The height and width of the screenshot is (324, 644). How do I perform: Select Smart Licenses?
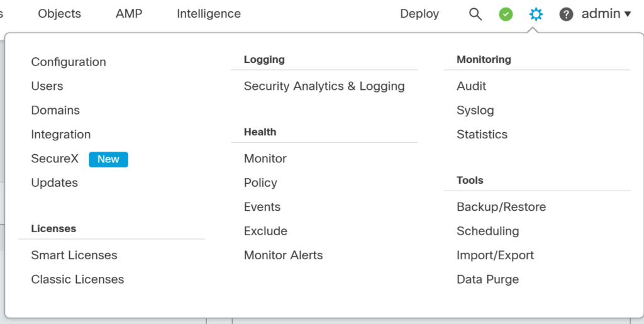(74, 255)
